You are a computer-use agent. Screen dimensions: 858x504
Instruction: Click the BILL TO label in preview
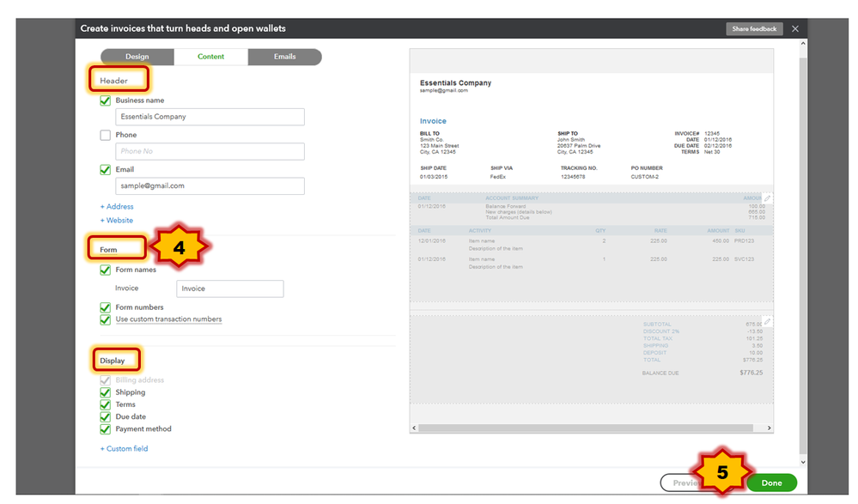[x=429, y=134]
